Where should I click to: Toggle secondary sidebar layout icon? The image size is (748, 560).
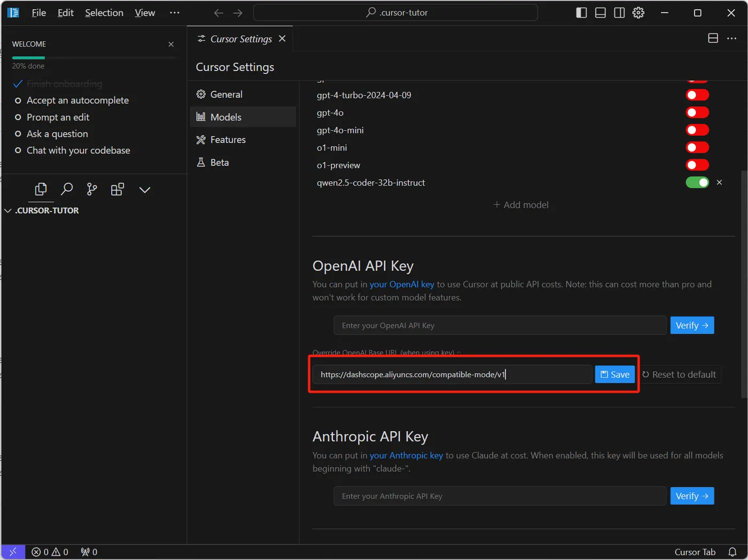coord(619,13)
